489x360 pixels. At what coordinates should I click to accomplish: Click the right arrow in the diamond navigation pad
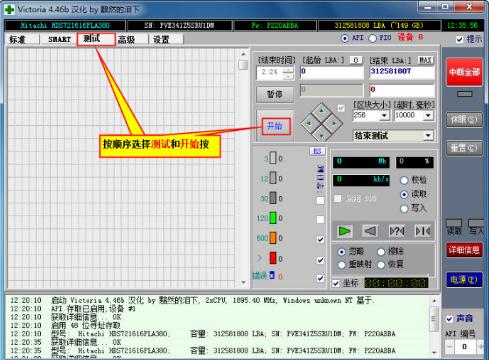coord(334,123)
